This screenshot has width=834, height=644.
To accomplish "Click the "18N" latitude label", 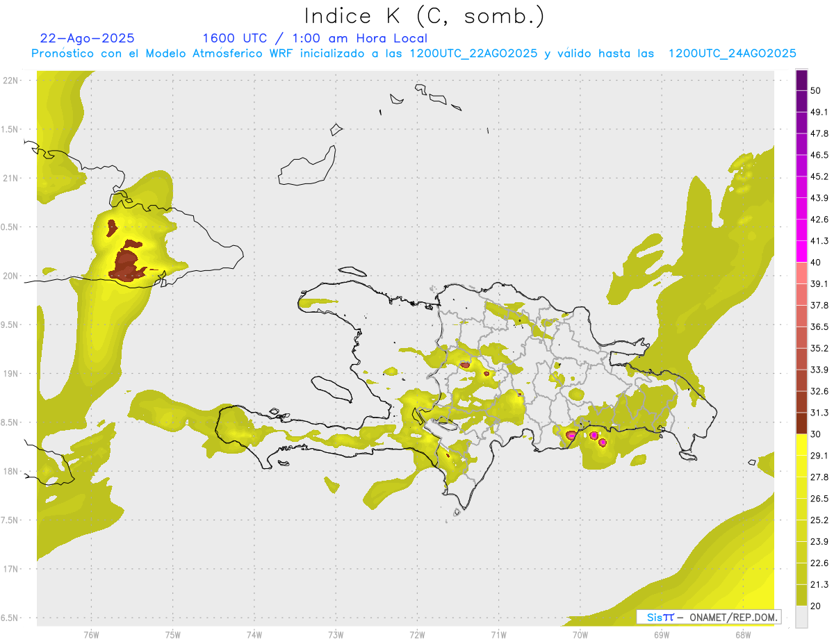I will tap(10, 471).
